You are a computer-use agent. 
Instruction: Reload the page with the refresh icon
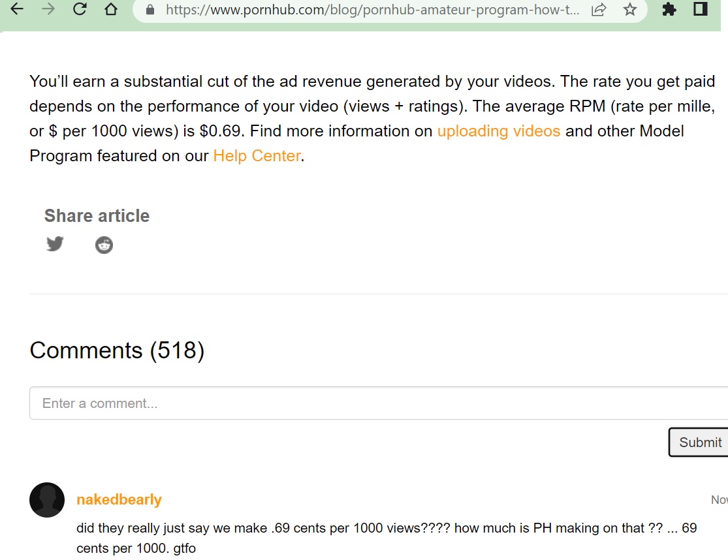(x=80, y=9)
